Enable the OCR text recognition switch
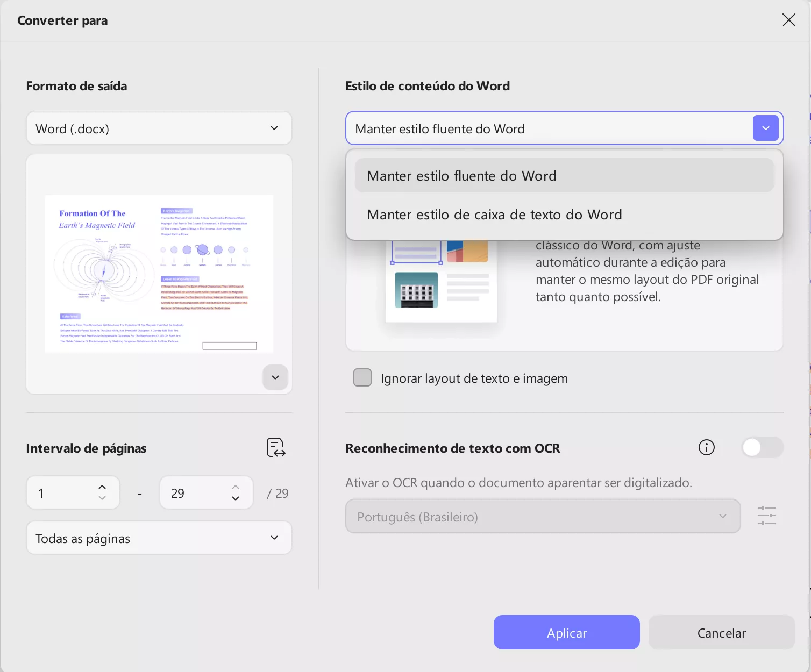Image resolution: width=811 pixels, height=672 pixels. (x=762, y=447)
